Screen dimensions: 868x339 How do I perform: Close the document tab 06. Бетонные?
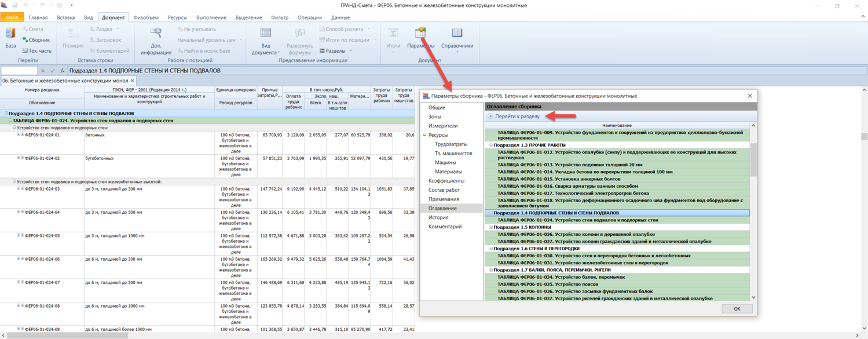pyautogui.click(x=133, y=81)
